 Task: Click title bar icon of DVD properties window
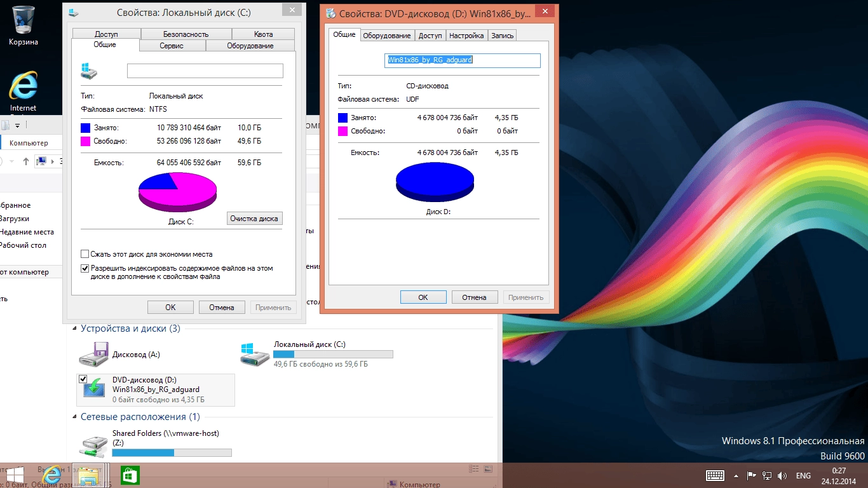[330, 13]
